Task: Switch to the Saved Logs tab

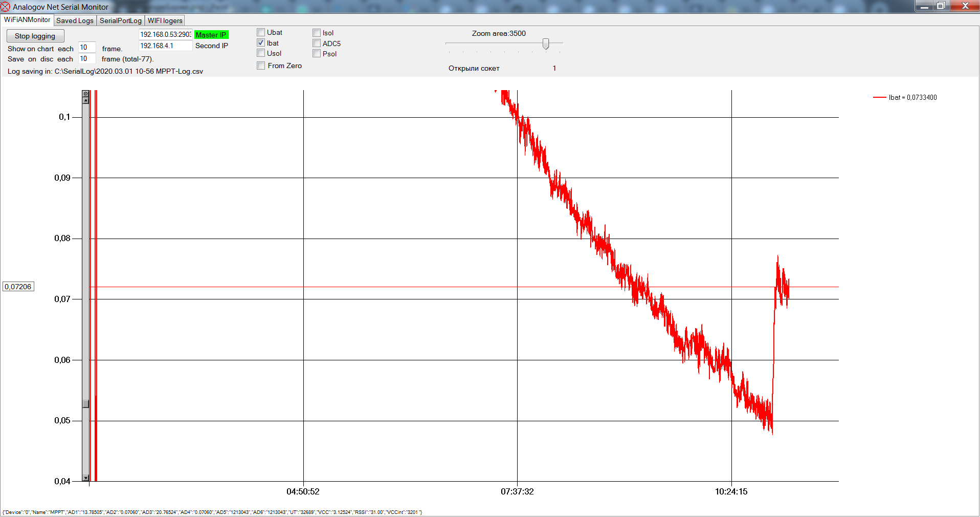Action: pyautogui.click(x=75, y=20)
